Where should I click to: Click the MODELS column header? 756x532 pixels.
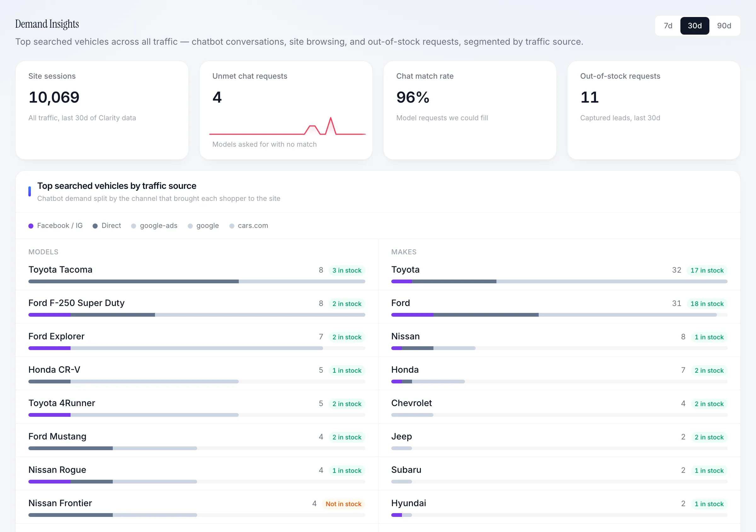point(43,252)
